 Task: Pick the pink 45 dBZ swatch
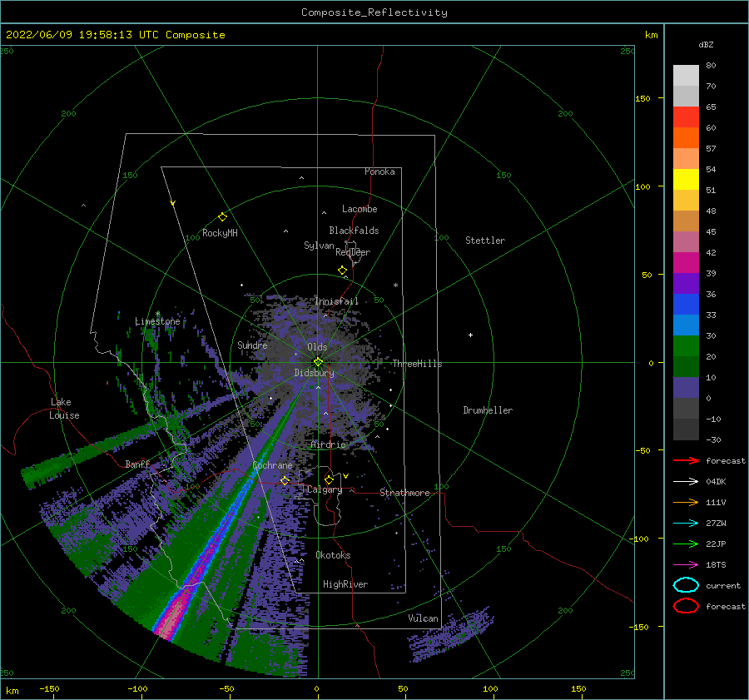pos(686,241)
